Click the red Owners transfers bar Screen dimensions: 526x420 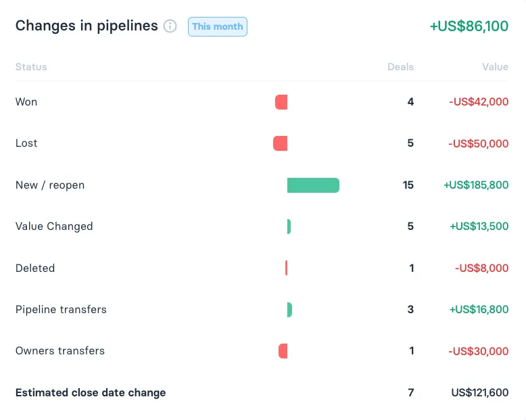283,351
